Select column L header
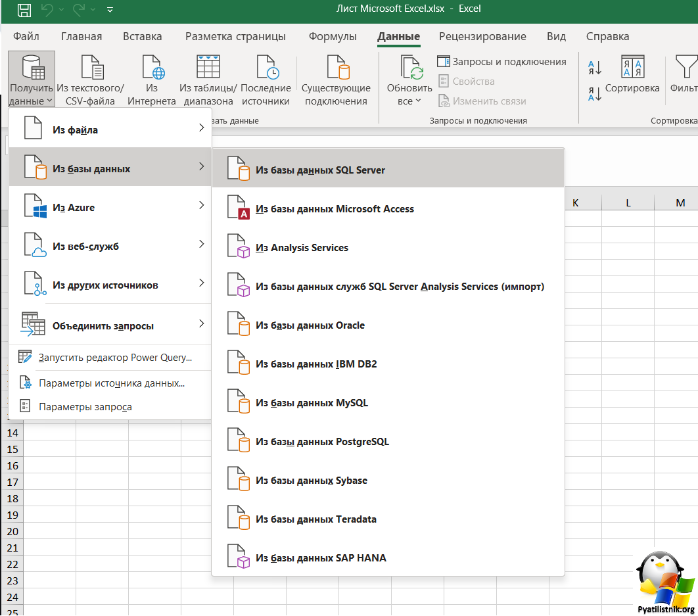The width and height of the screenshot is (698, 616). (x=628, y=203)
